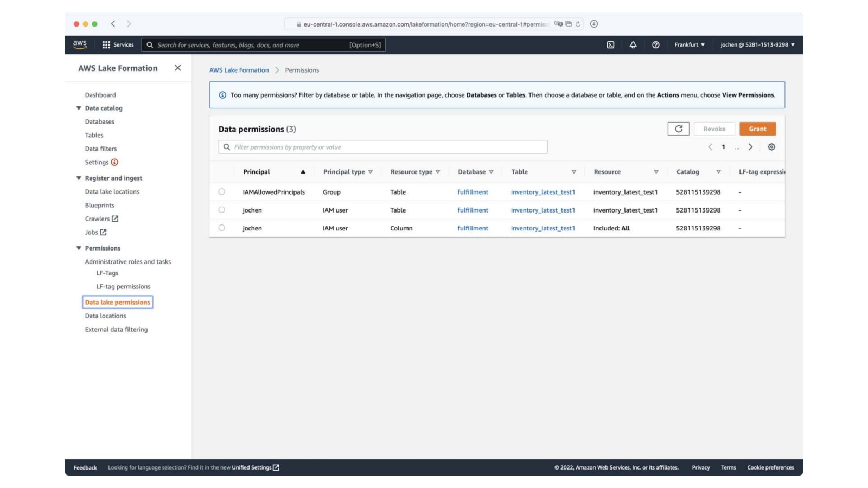Click the info icon in the banner
The width and height of the screenshot is (868, 488).
point(222,95)
